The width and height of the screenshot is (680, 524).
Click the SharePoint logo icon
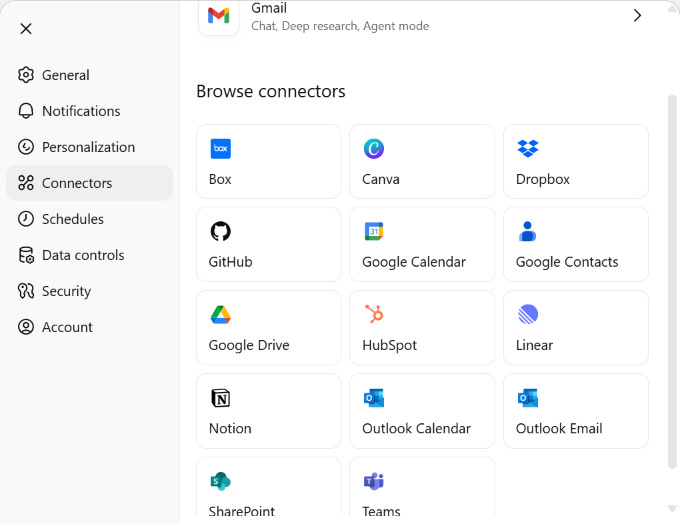point(221,481)
